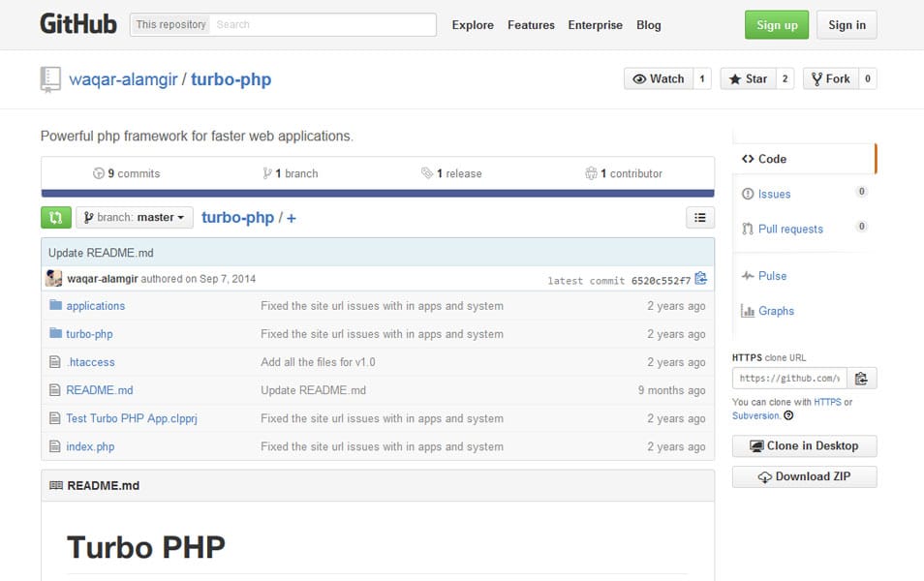View the stargazers count
Screen dimensions: 924x581
(785, 79)
